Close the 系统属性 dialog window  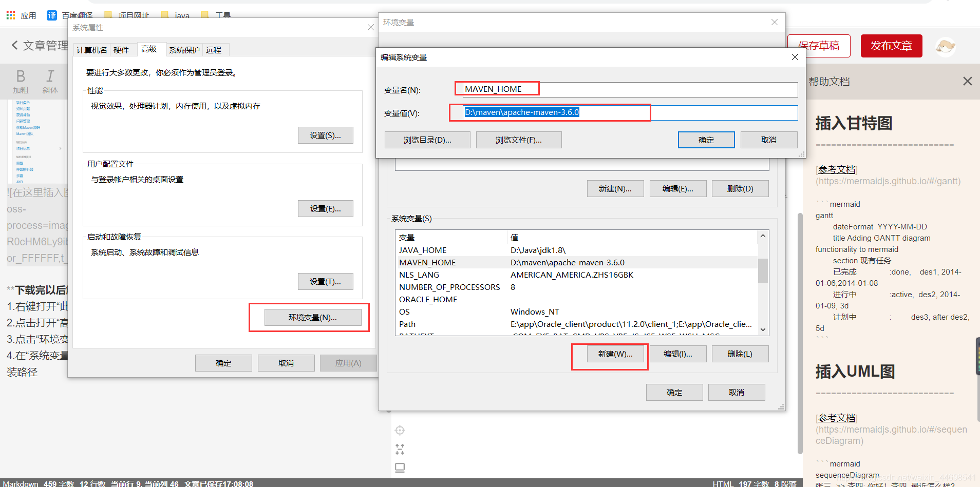point(371,27)
